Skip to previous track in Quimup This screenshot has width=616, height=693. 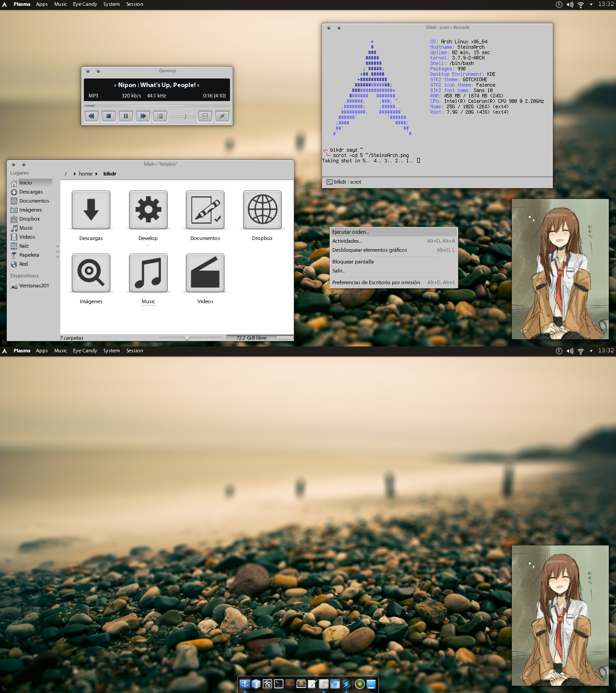92,116
